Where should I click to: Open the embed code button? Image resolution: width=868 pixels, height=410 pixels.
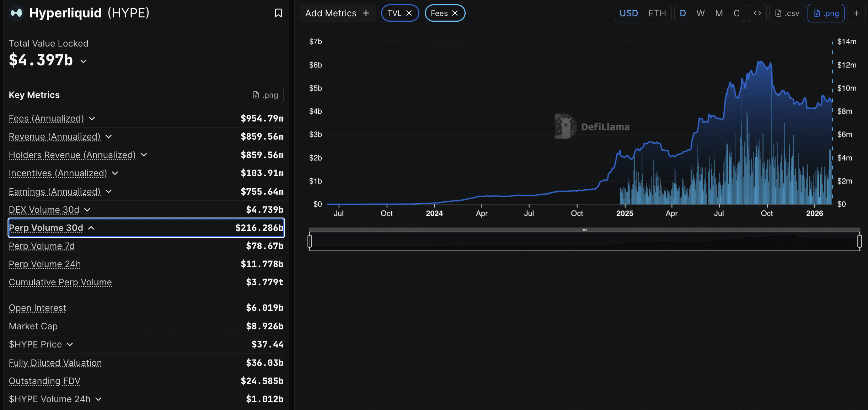tap(757, 13)
